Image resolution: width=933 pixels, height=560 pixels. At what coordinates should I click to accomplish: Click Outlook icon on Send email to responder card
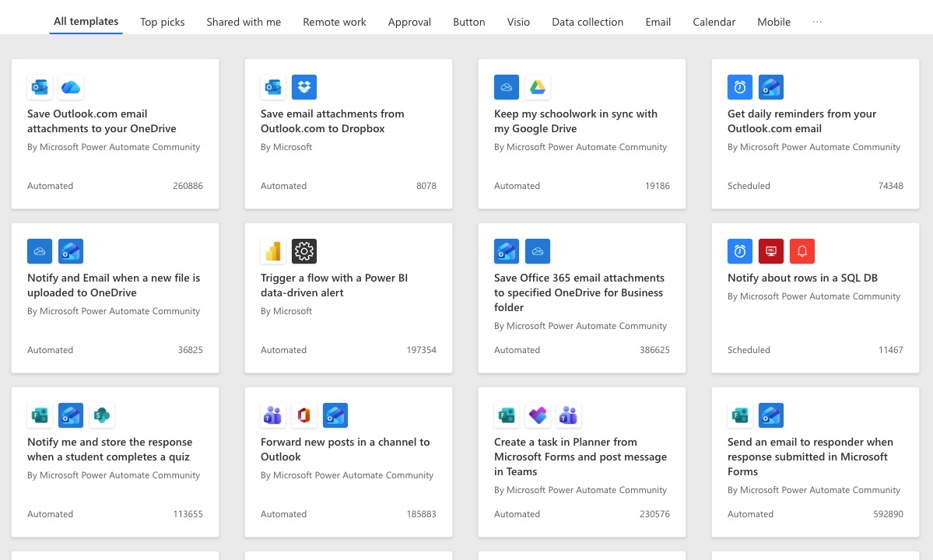770,415
